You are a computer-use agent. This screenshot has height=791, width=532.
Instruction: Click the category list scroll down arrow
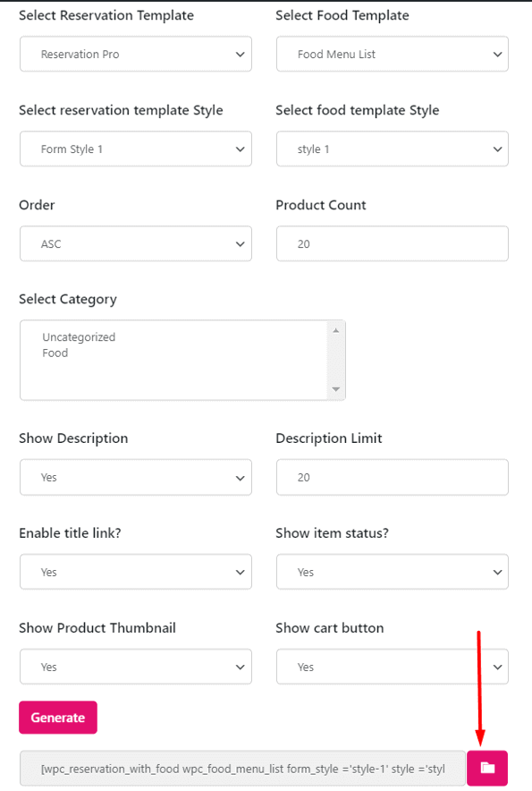point(336,389)
